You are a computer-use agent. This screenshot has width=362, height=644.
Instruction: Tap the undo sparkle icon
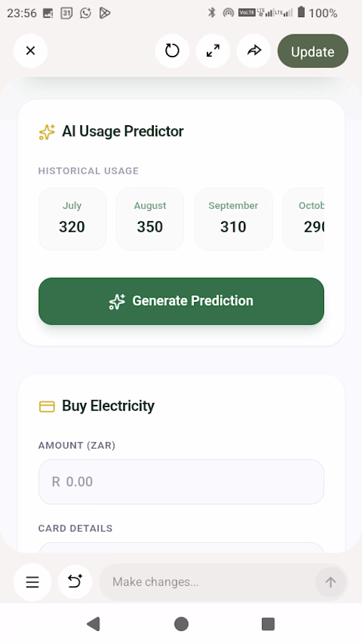[74, 582]
